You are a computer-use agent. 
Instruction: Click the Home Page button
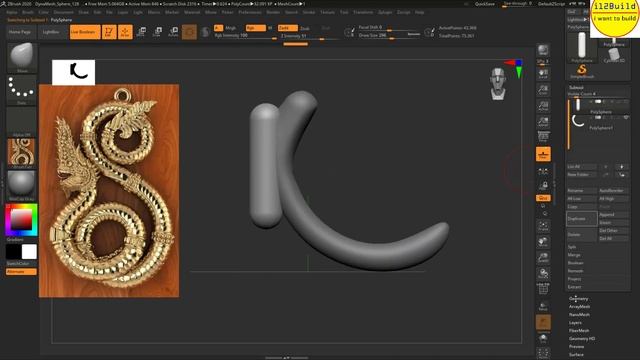[20, 32]
